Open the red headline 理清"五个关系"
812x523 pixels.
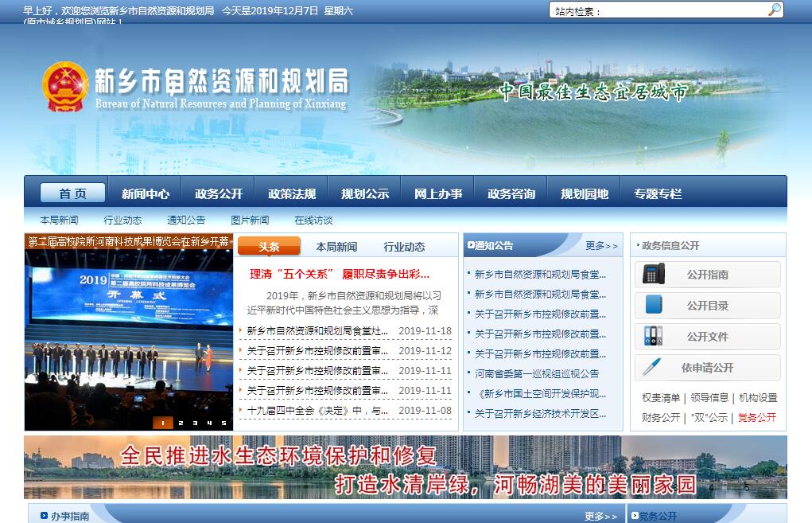pyautogui.click(x=340, y=274)
